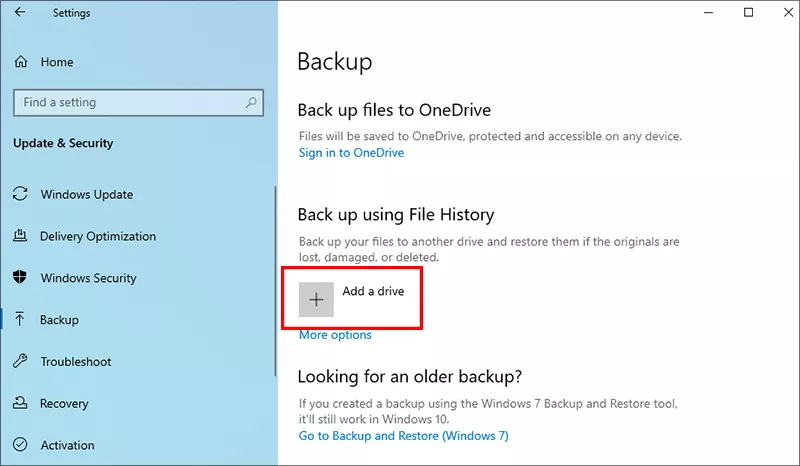Viewport: 800px width, 466px height.
Task: Click the Troubleshoot wrench icon
Action: 21,362
